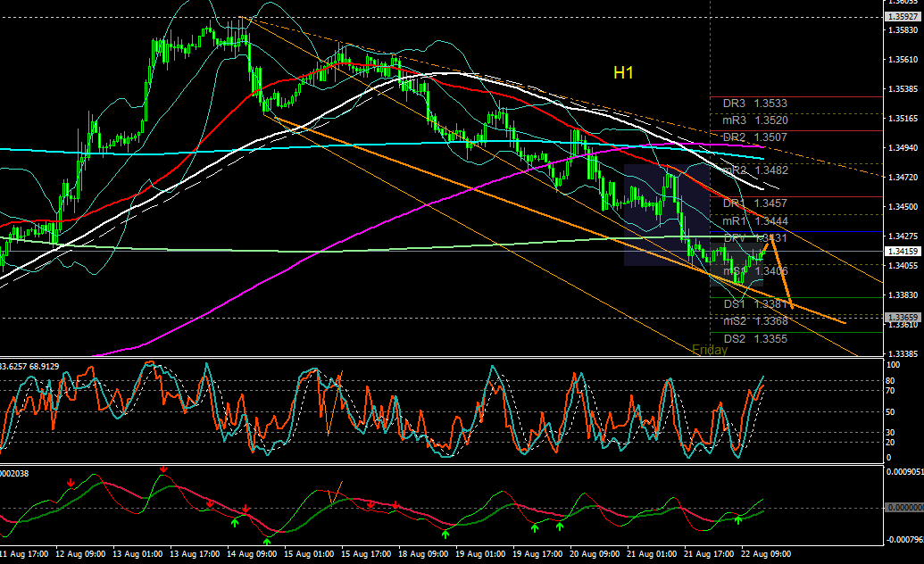
Task: Select the mS2 1.3368 support label
Action: click(x=755, y=321)
